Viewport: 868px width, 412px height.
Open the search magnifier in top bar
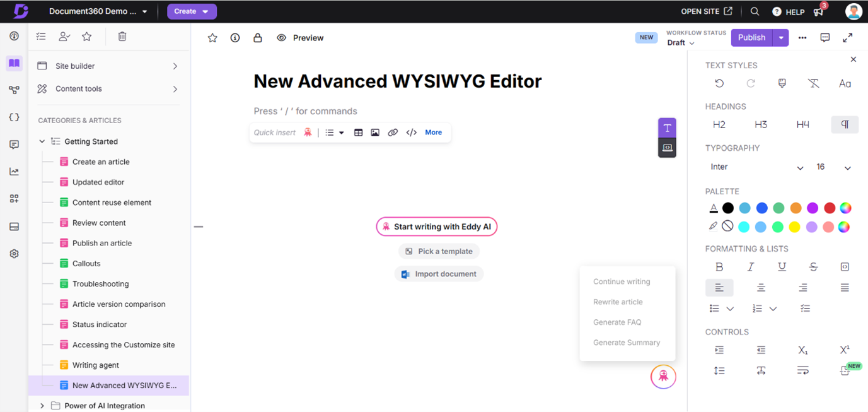click(755, 11)
